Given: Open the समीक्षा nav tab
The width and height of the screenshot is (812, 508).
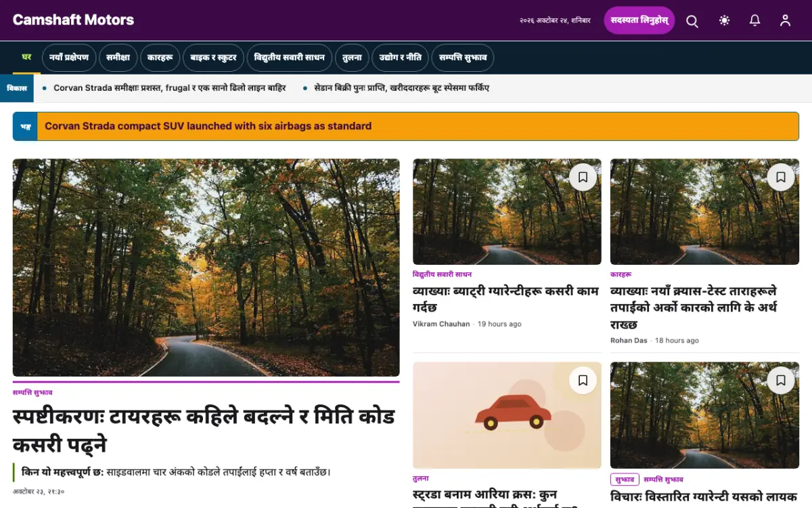Looking at the screenshot, I should (118, 58).
